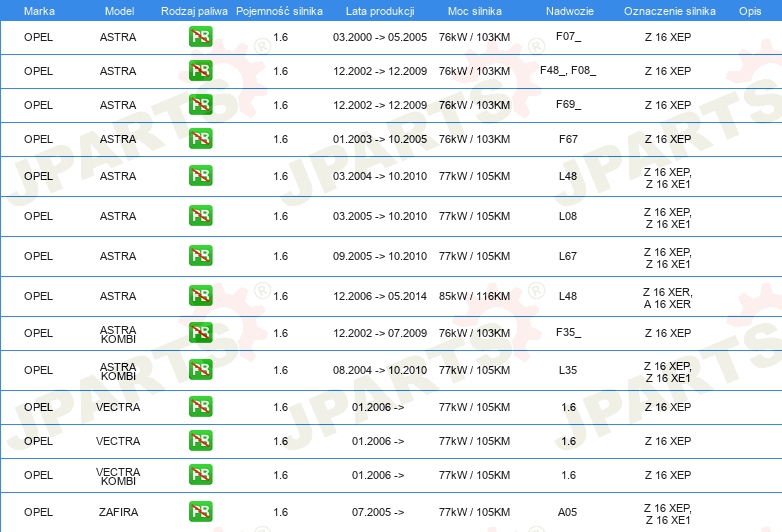This screenshot has height=532, width=782.
Task: Select the date 07.2005 ->
Action: pos(378,512)
